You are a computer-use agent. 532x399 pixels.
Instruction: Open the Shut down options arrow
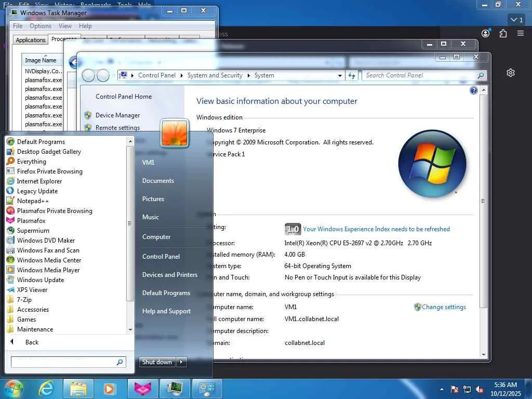coord(181,362)
